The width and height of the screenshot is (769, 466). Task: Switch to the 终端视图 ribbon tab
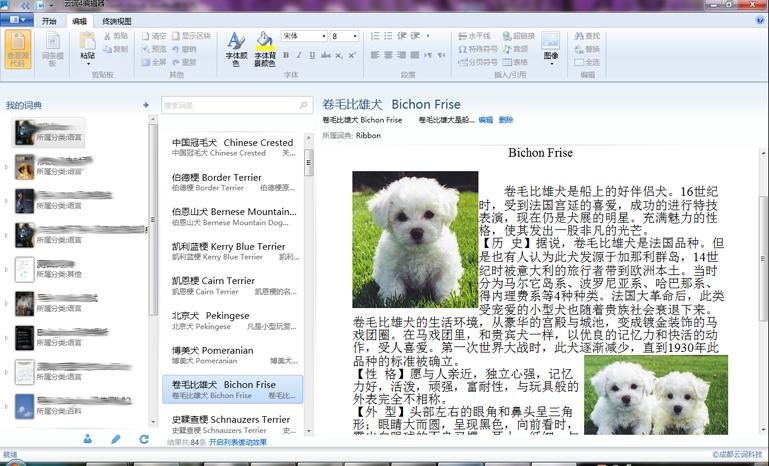pyautogui.click(x=117, y=20)
